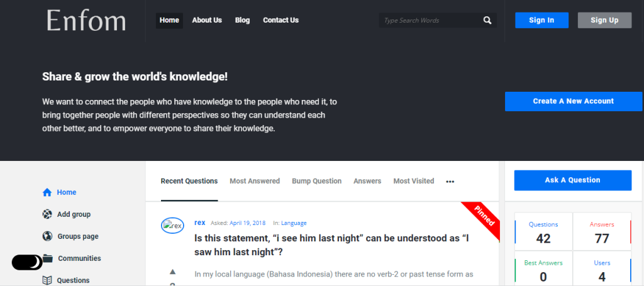This screenshot has height=286, width=644.
Task: Click the Add group globe icon
Action: (47, 214)
